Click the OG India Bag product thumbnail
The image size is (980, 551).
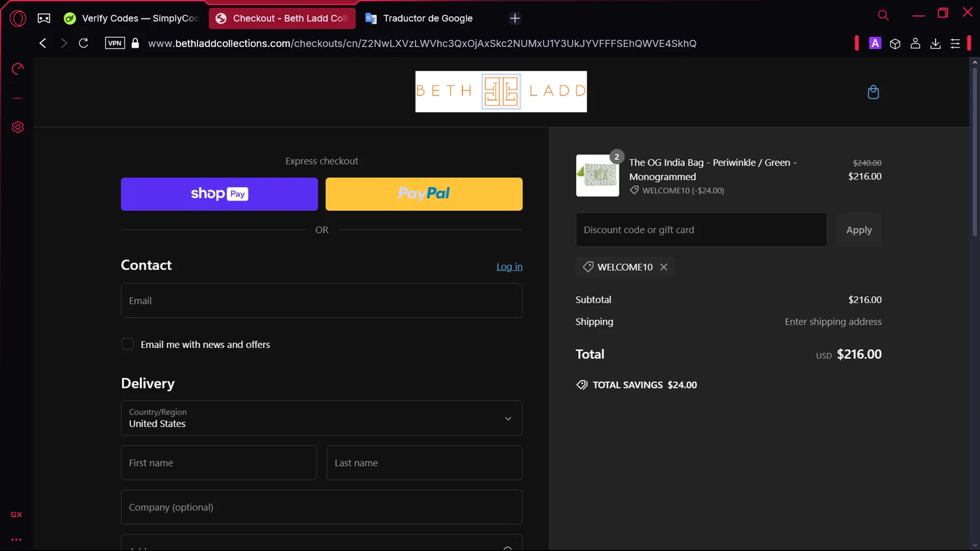598,176
